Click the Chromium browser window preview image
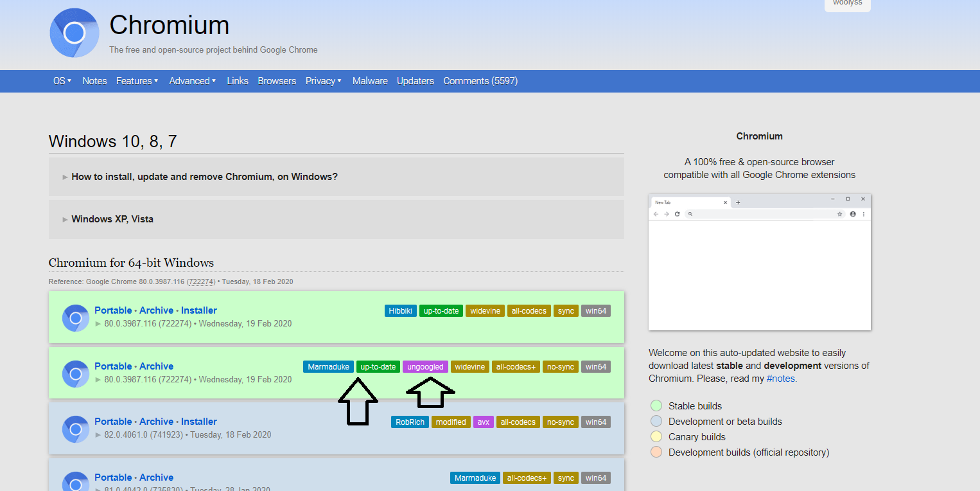This screenshot has width=980, height=491. [759, 262]
